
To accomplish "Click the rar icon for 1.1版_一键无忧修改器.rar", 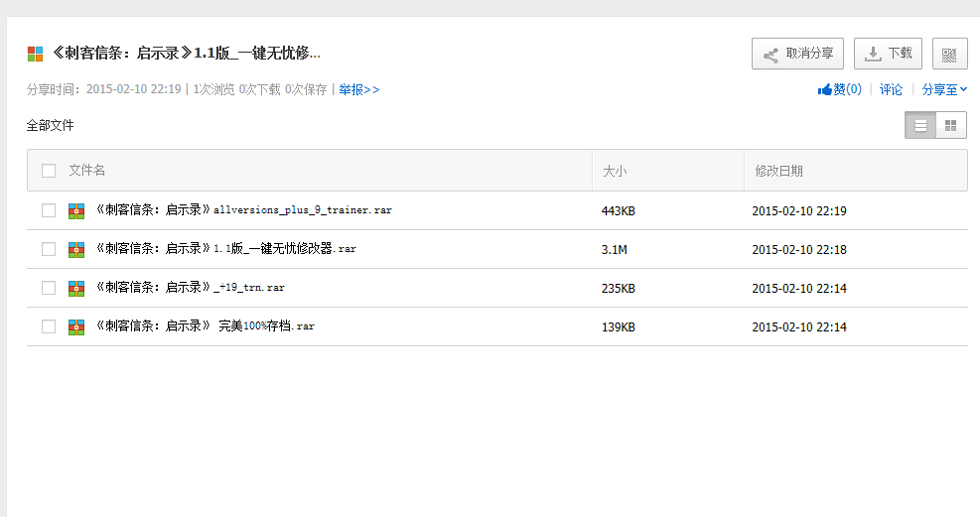I will tap(76, 250).
